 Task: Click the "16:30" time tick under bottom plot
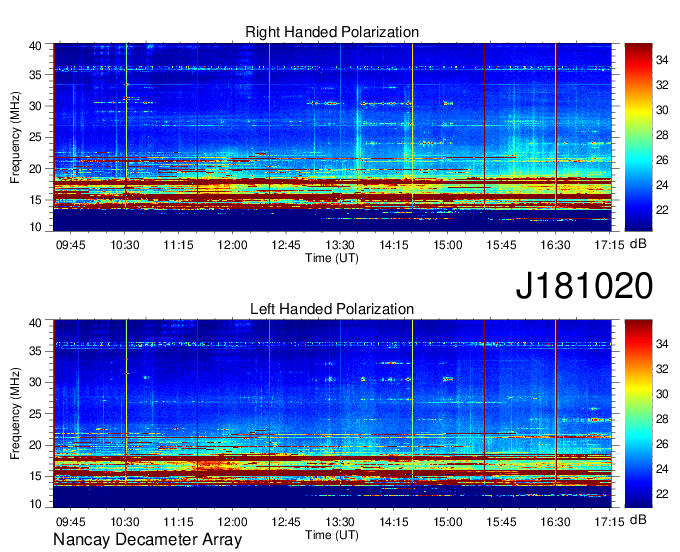[555, 522]
